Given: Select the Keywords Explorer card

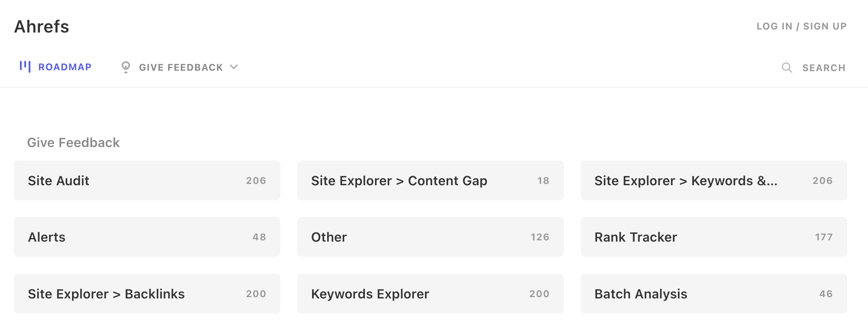Looking at the screenshot, I should (x=430, y=294).
